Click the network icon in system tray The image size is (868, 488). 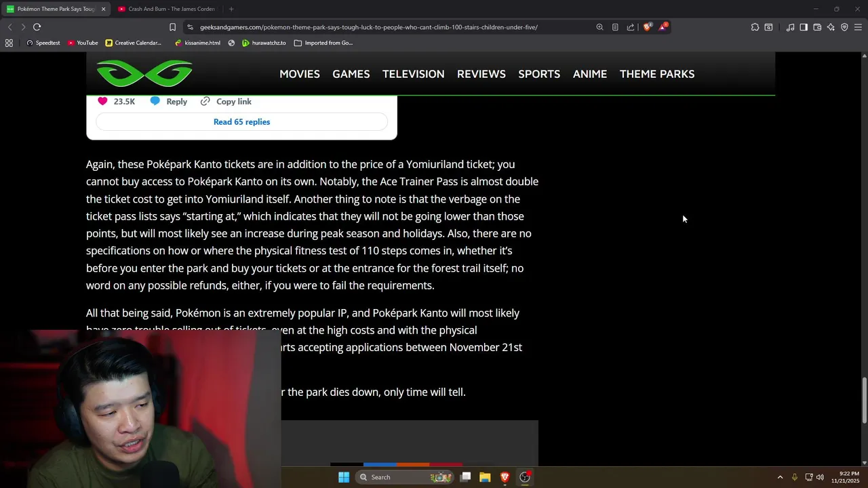pos(809,477)
